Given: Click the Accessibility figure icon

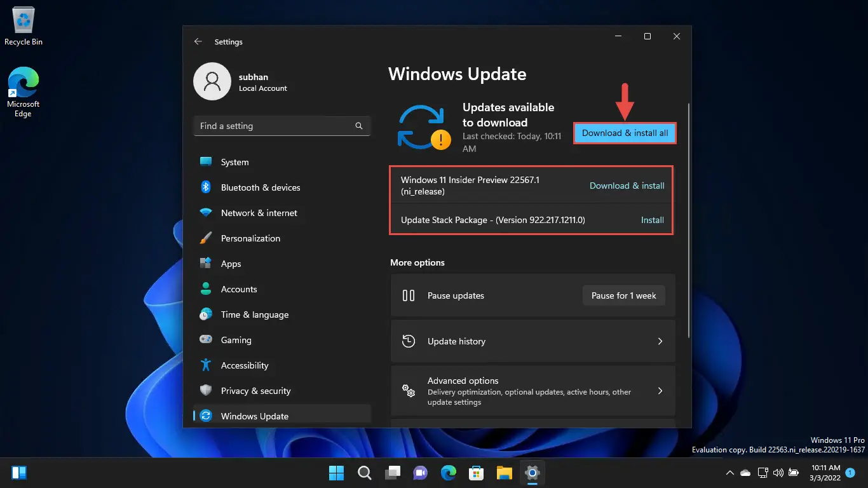Looking at the screenshot, I should (206, 365).
